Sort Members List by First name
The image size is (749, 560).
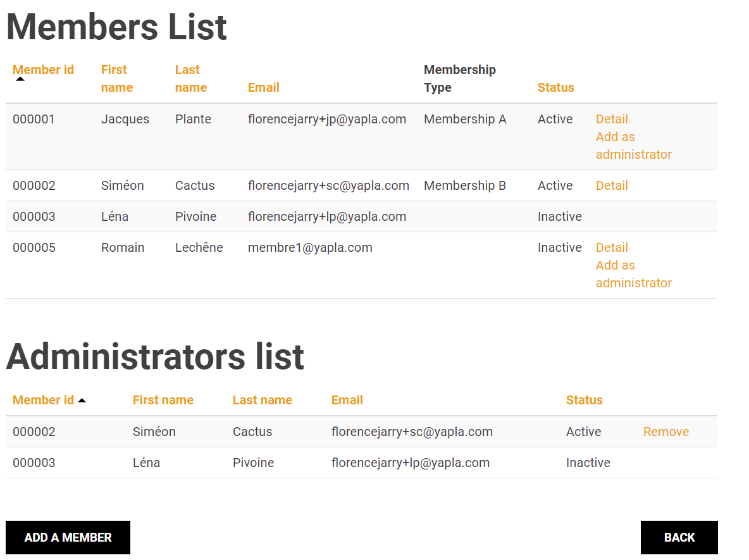117,78
